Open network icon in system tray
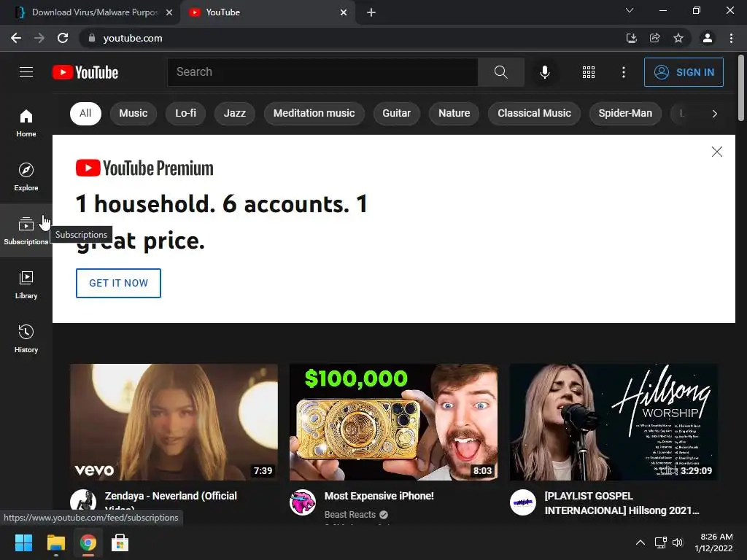The width and height of the screenshot is (747, 560). pyautogui.click(x=660, y=542)
